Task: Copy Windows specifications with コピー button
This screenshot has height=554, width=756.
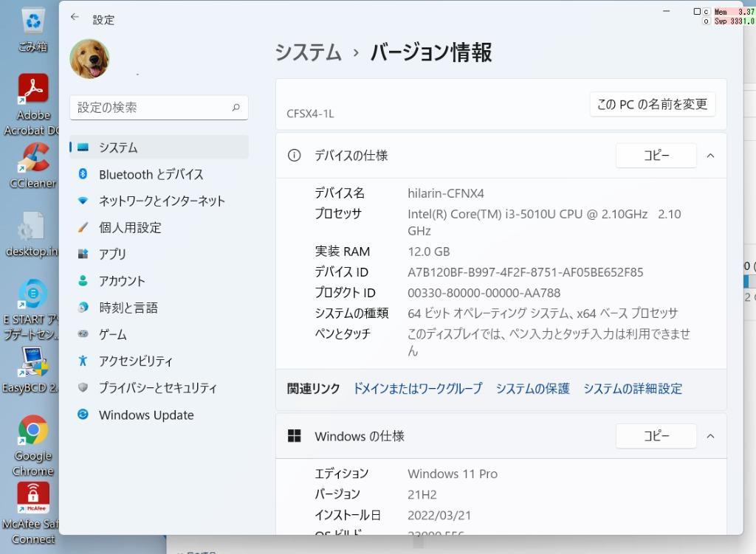Action: coord(656,436)
